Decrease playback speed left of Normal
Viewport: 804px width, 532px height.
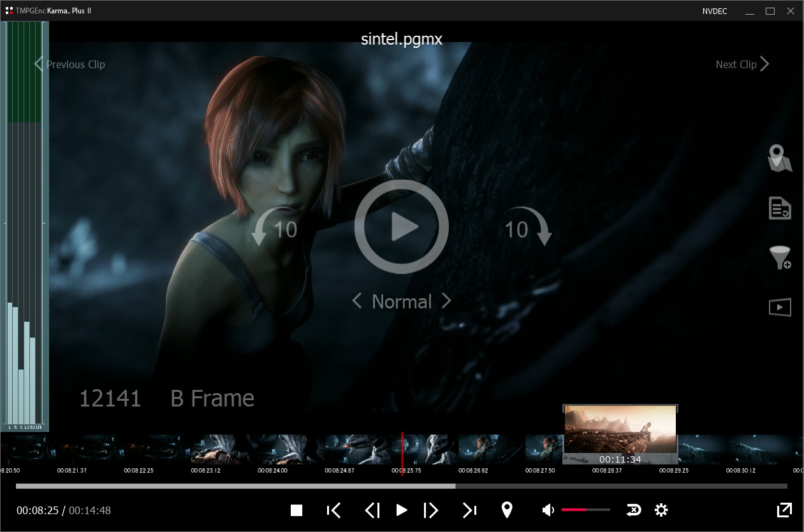click(357, 301)
